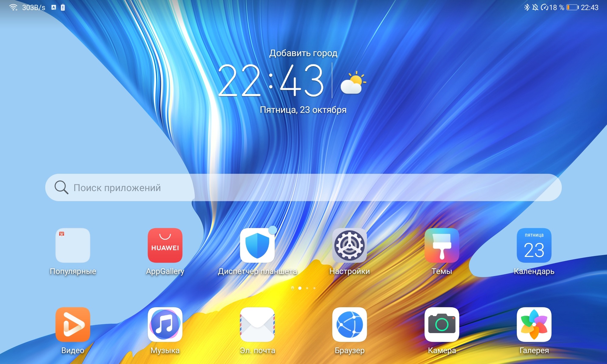Launch the Камера camera app
This screenshot has width=607, height=364.
click(442, 325)
